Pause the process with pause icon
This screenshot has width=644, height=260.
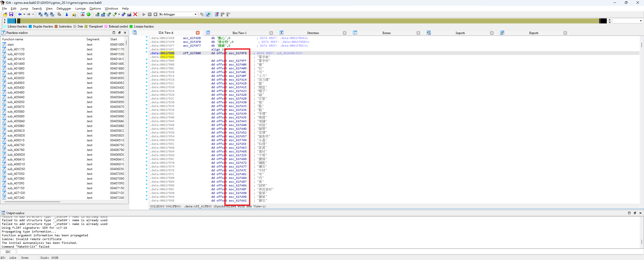click(150, 14)
